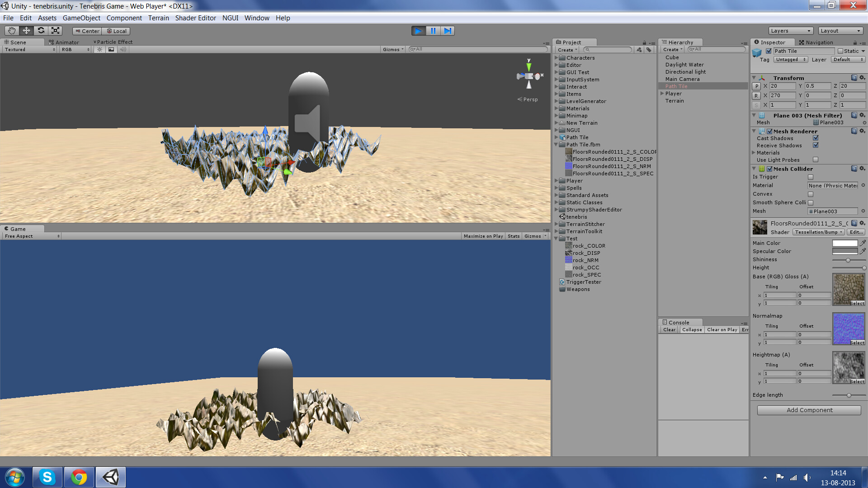The height and width of the screenshot is (488, 868).
Task: Mute scene audio in Scene view toolbar
Action: tap(123, 49)
